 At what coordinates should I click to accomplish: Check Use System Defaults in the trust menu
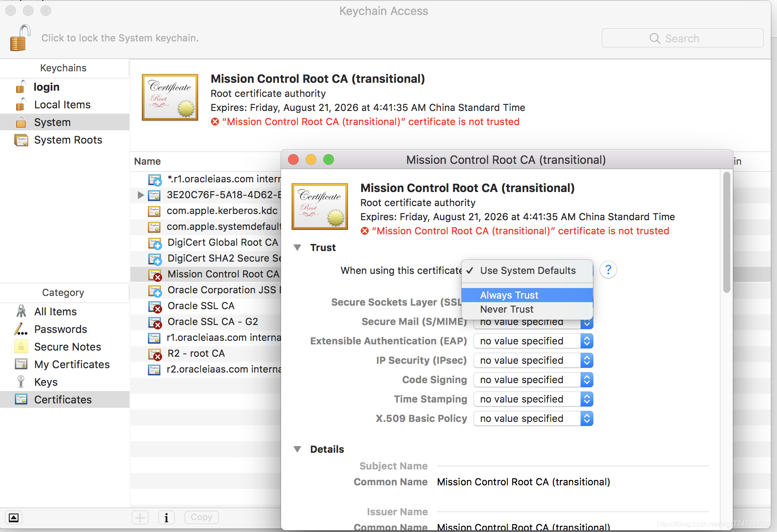coord(527,270)
